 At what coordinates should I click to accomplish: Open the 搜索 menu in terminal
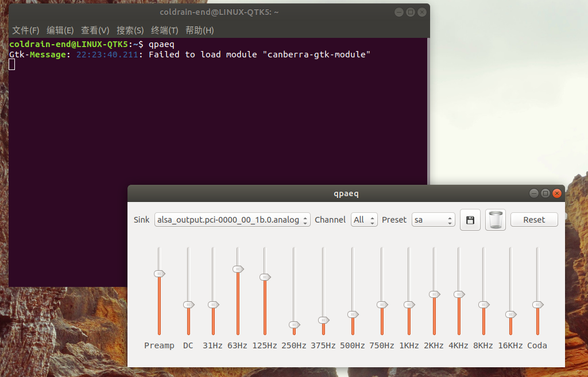pyautogui.click(x=130, y=30)
